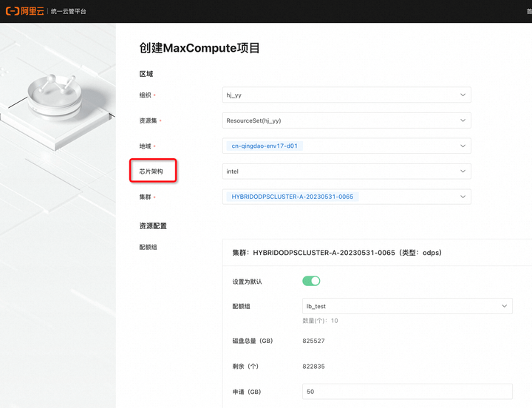Viewport: 532px width, 408px height.
Task: Click the HYBRIDODPSCLUSTER-A-20230531-0065 cluster tag
Action: coord(292,197)
